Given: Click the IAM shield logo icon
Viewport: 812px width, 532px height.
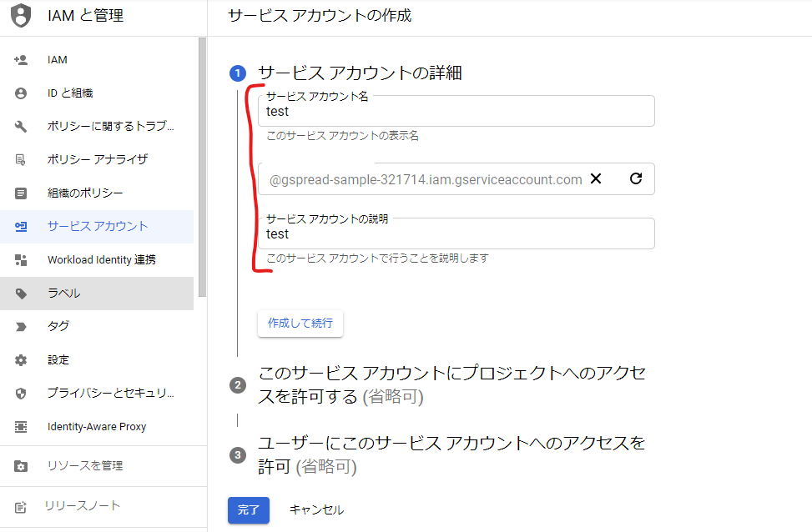Looking at the screenshot, I should tap(21, 16).
